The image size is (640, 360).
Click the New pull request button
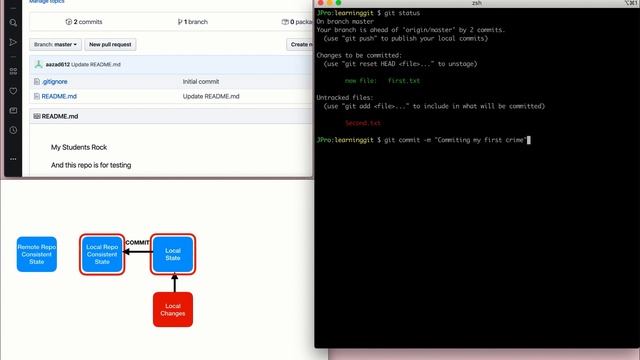(x=110, y=44)
